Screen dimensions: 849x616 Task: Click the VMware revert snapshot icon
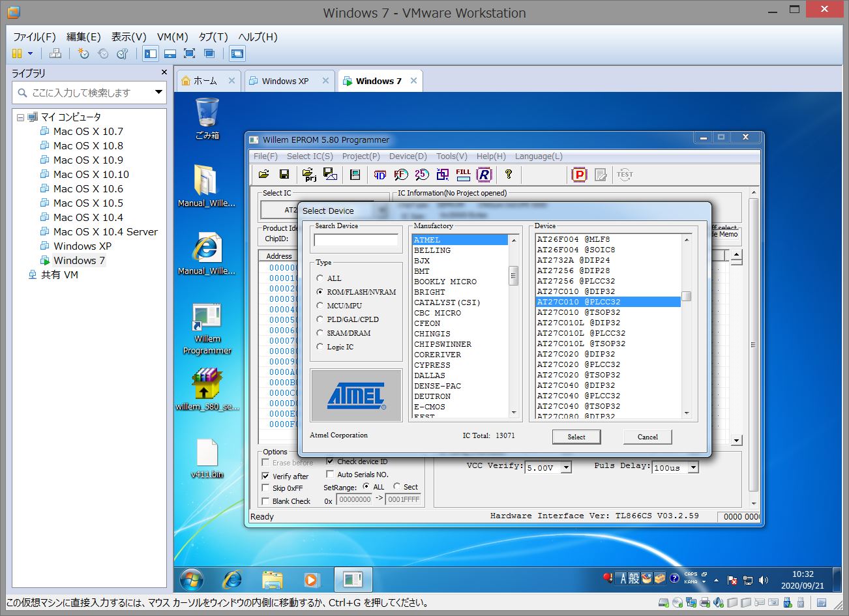[102, 53]
